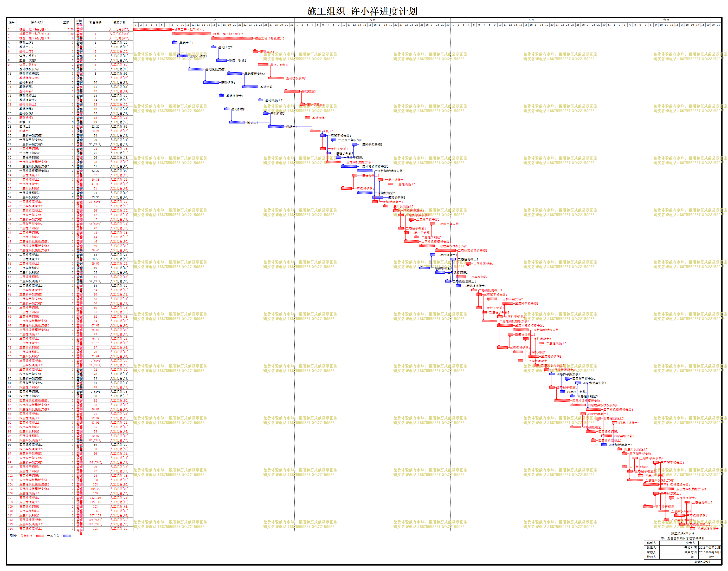
Task: Select the blue Gantt bar for 基础土方1
Action: [x=175, y=42]
